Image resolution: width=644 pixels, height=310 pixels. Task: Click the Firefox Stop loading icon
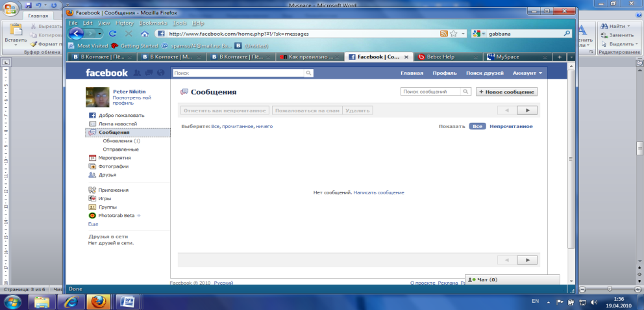pos(129,34)
